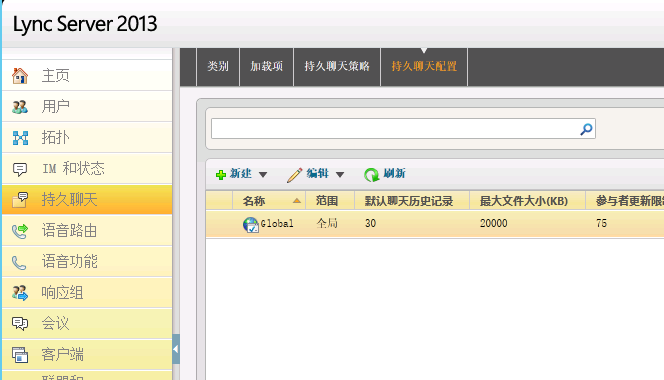Click the pencil Edit icon
This screenshot has width=664, height=380.
pyautogui.click(x=294, y=175)
